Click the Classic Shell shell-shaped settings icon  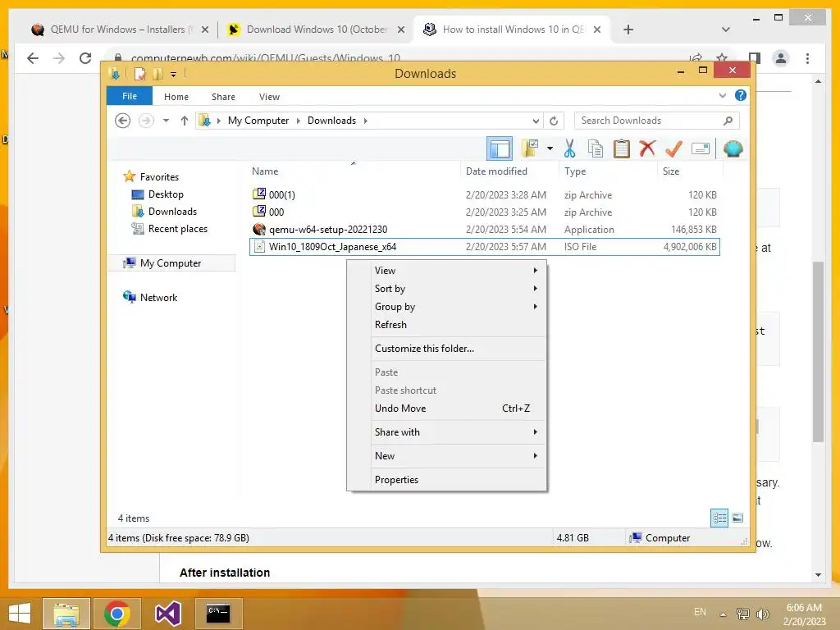[x=733, y=148]
